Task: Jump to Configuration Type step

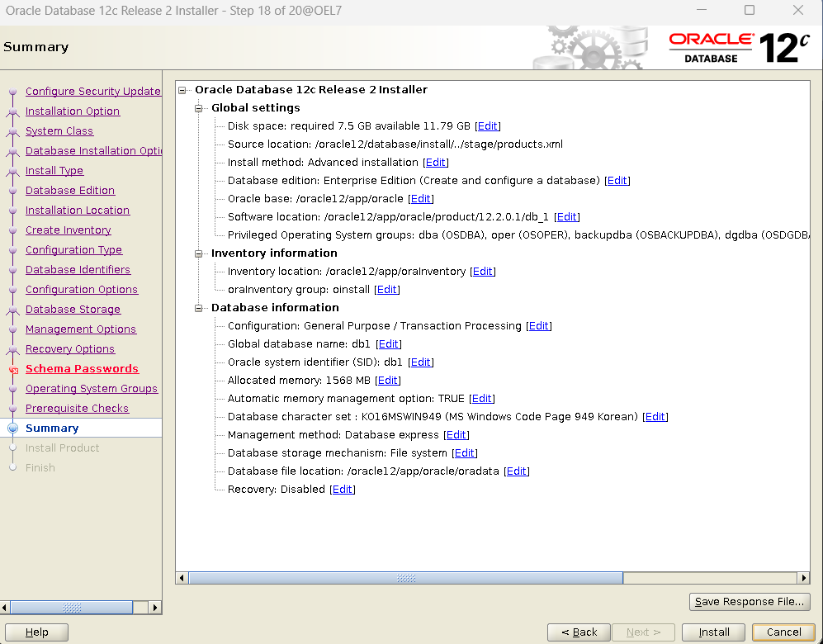Action: pos(73,250)
